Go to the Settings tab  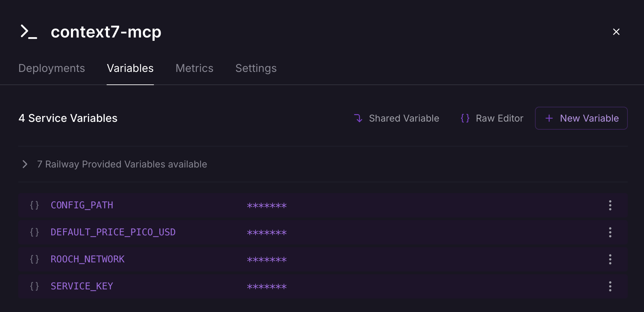[x=256, y=68]
